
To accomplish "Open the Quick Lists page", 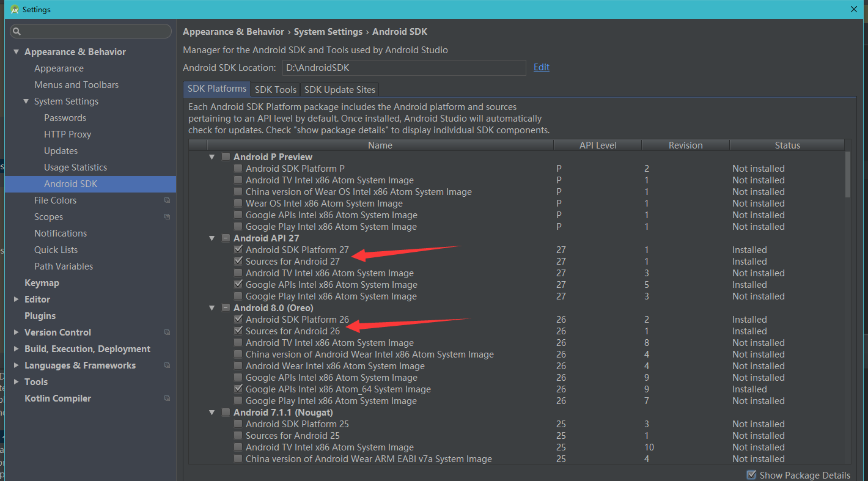I will [56, 250].
